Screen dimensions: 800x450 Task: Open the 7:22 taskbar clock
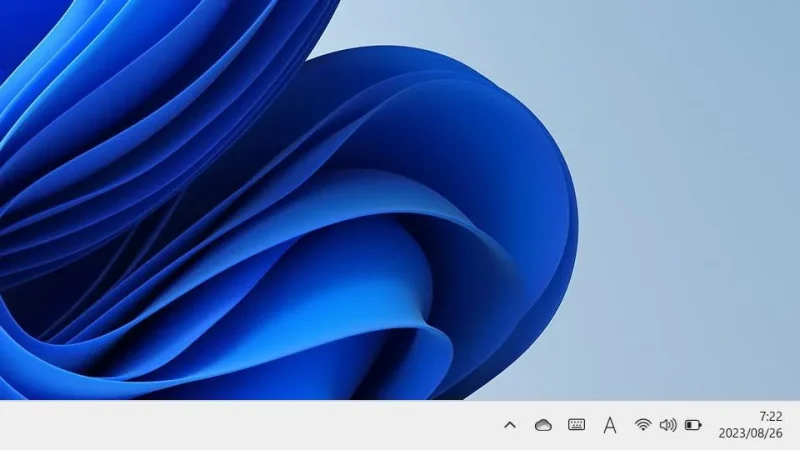tap(770, 416)
